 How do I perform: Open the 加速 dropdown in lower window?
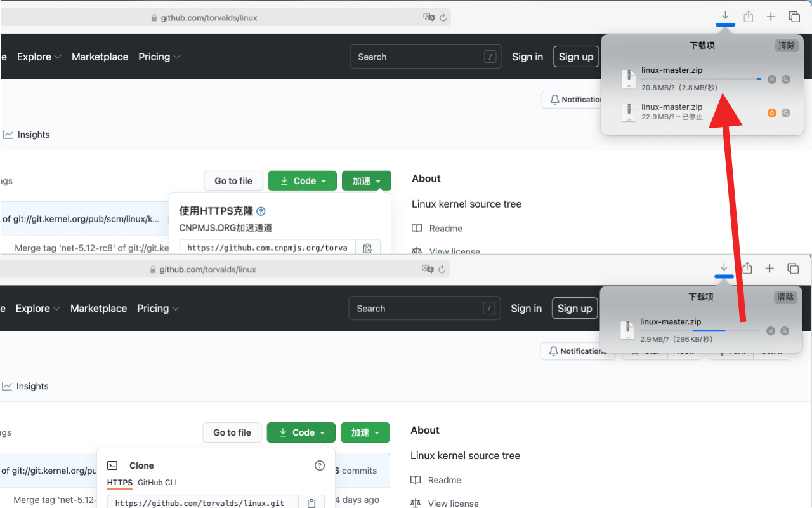365,432
